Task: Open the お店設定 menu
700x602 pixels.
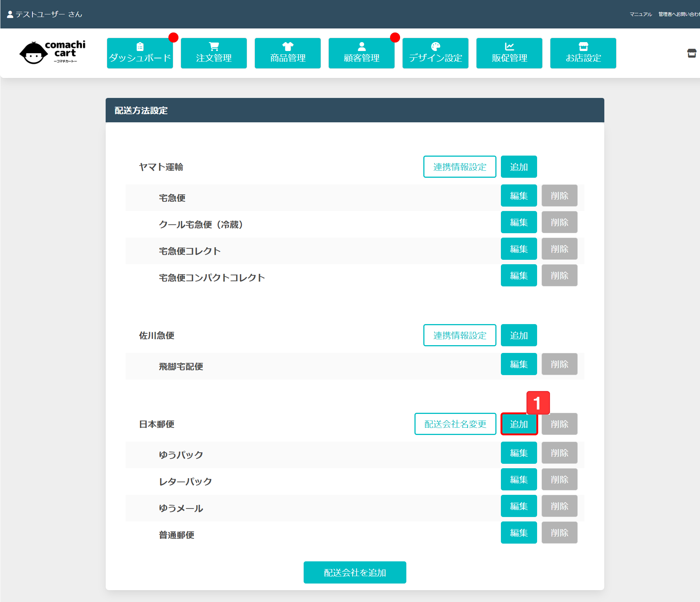Action: pyautogui.click(x=583, y=53)
